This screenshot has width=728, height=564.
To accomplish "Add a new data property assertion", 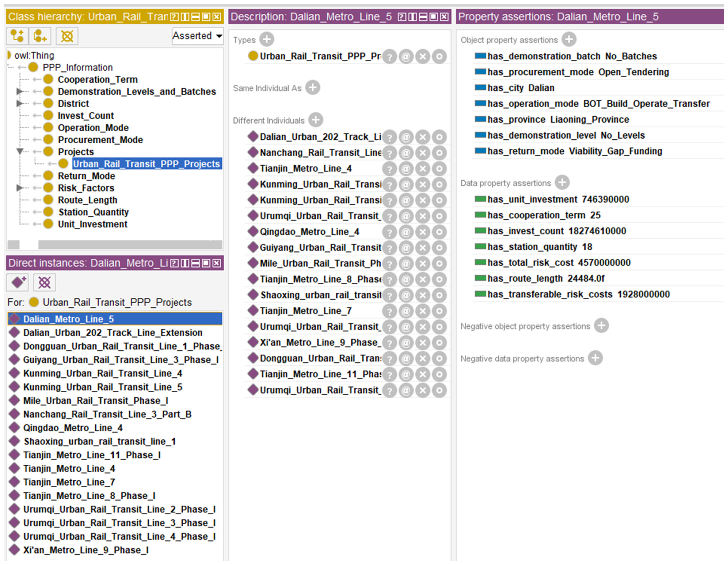I will (562, 182).
